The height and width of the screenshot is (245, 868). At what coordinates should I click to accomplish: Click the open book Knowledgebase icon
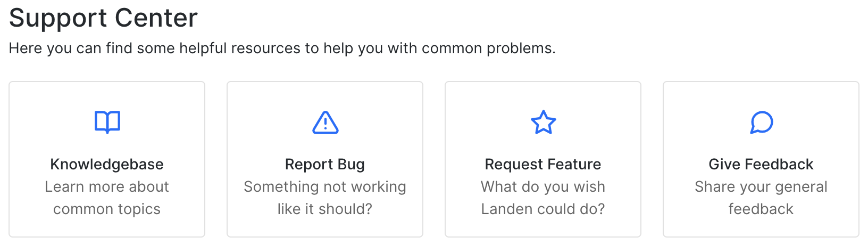107,122
